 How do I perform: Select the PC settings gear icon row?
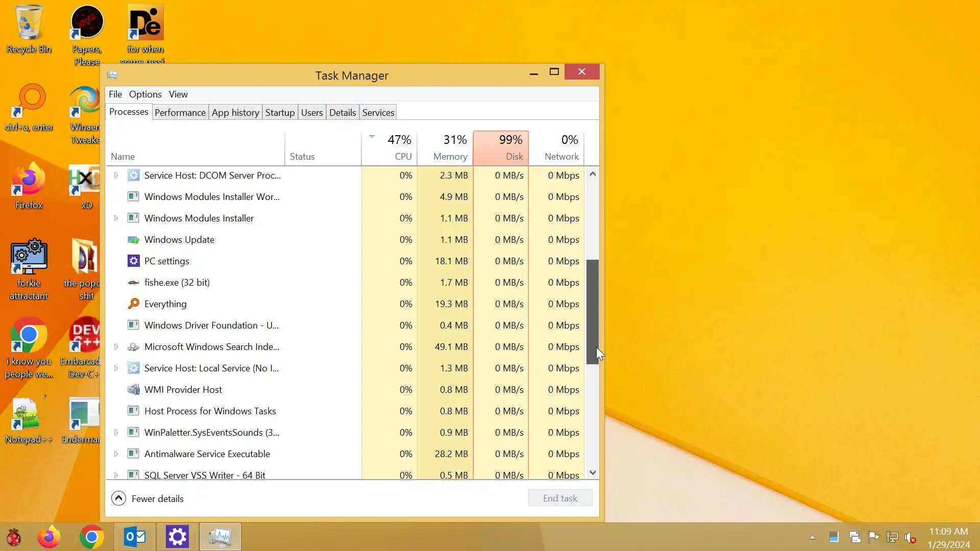click(x=133, y=261)
